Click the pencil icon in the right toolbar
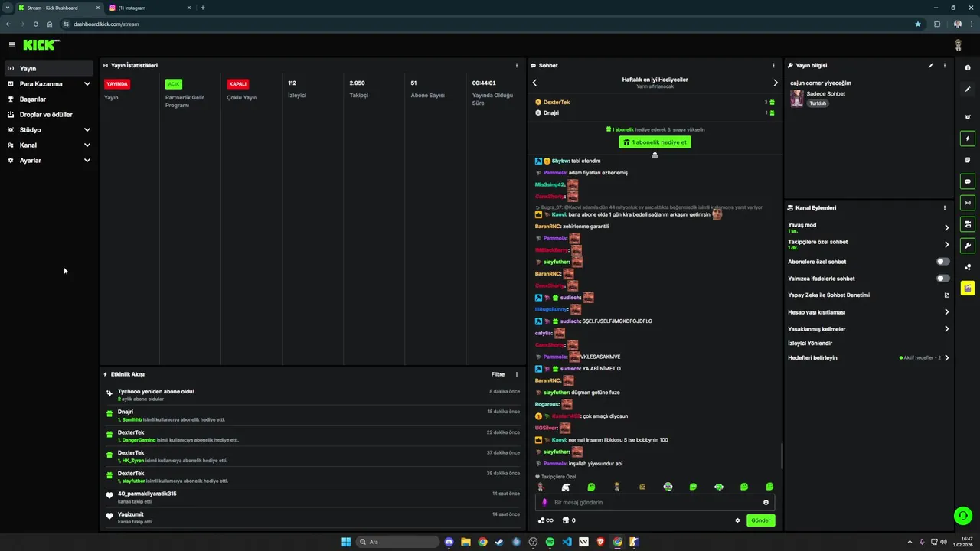 tap(968, 90)
